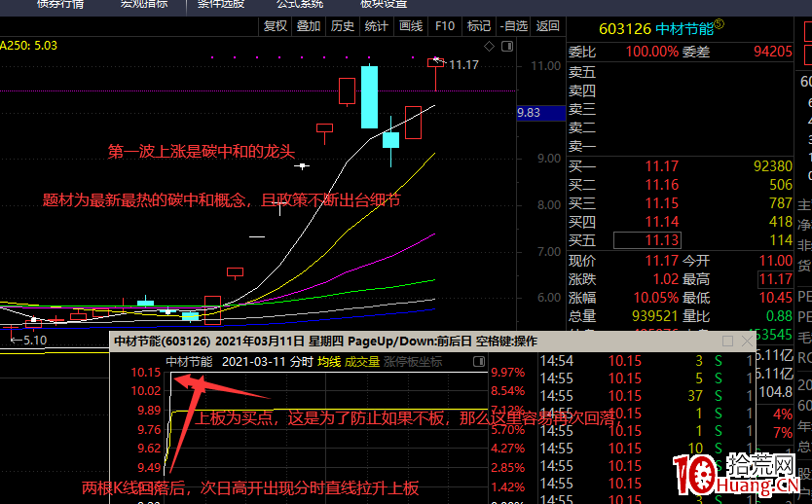Click the 标记 mark button

478,26
